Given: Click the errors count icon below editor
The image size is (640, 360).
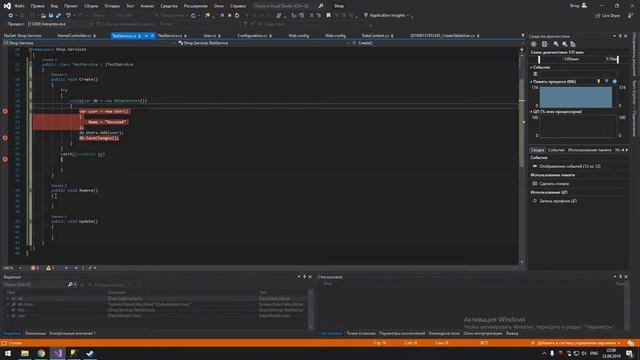Looking at the screenshot, I should (x=35, y=268).
